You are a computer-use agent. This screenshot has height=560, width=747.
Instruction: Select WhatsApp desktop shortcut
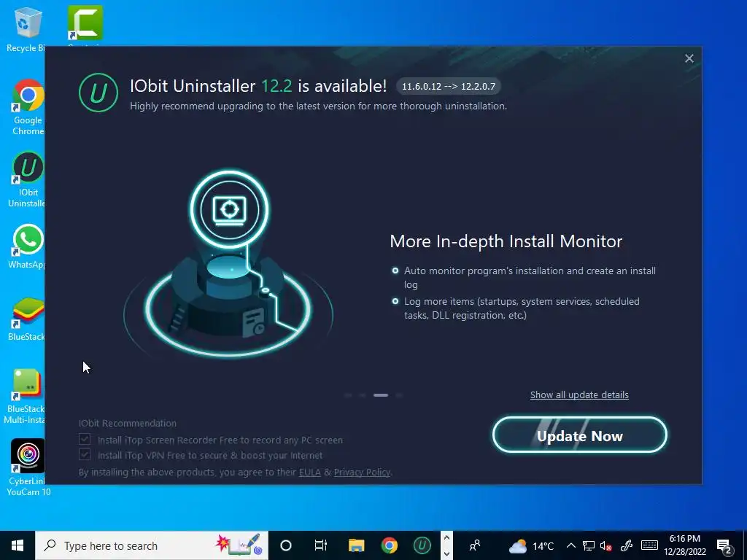pos(27,246)
